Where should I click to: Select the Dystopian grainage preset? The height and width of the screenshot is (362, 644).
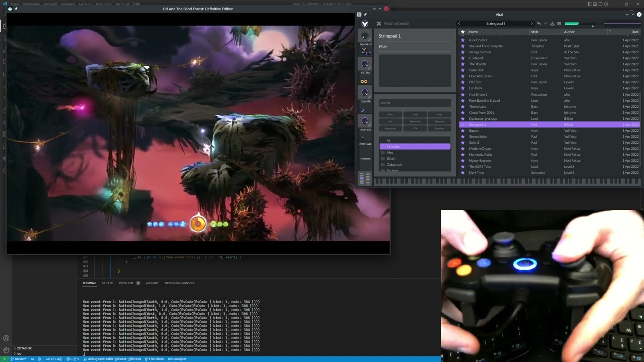tap(550, 119)
